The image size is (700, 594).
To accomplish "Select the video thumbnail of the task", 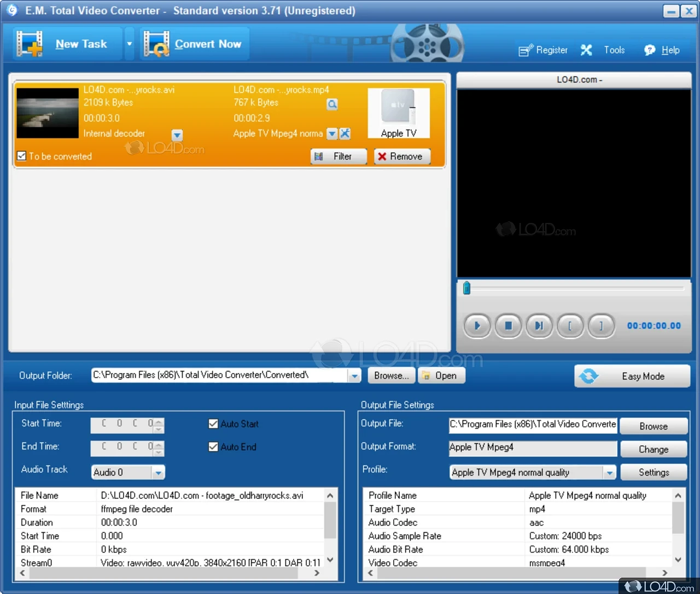I will point(48,113).
